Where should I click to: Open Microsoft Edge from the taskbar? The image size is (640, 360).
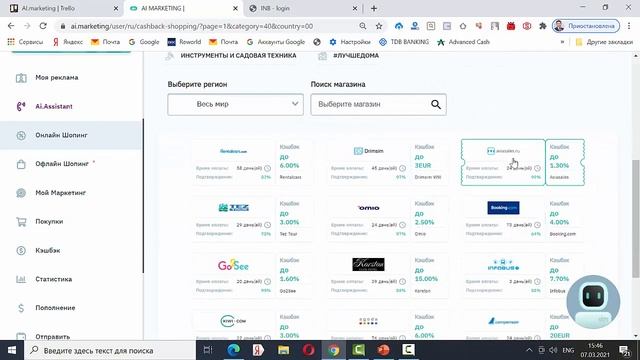pos(233,350)
